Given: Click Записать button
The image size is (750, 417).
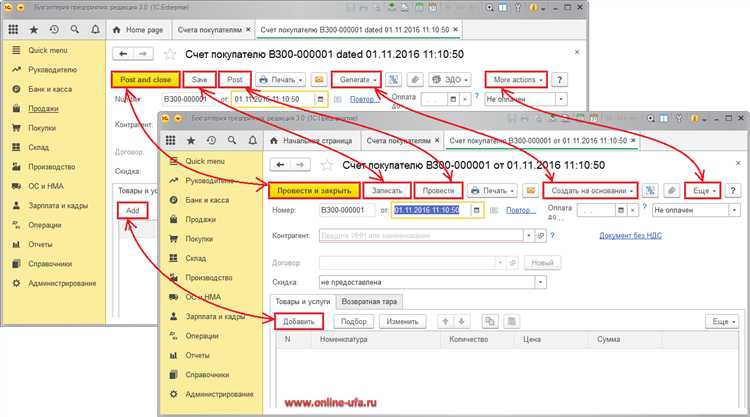Looking at the screenshot, I should pyautogui.click(x=387, y=190).
